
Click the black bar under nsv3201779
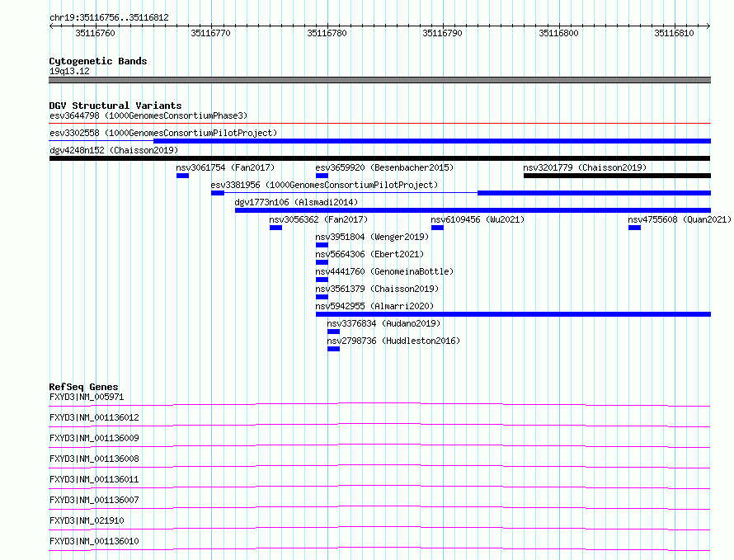(617, 176)
